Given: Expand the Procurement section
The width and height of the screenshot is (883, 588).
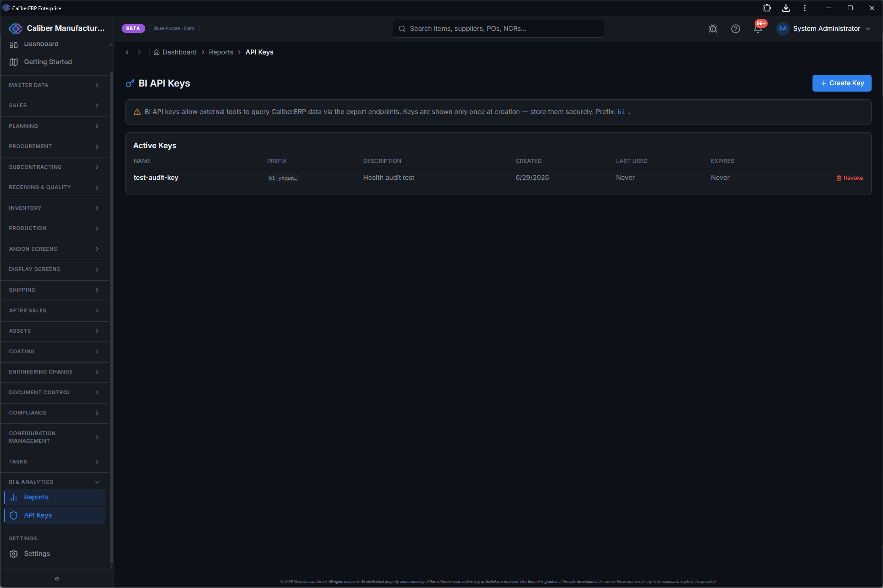Looking at the screenshot, I should [55, 146].
